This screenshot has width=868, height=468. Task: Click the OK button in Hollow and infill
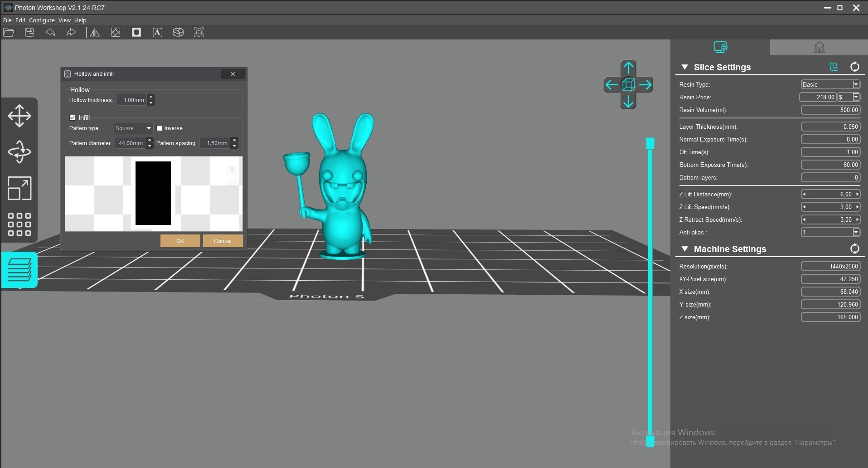(180, 240)
